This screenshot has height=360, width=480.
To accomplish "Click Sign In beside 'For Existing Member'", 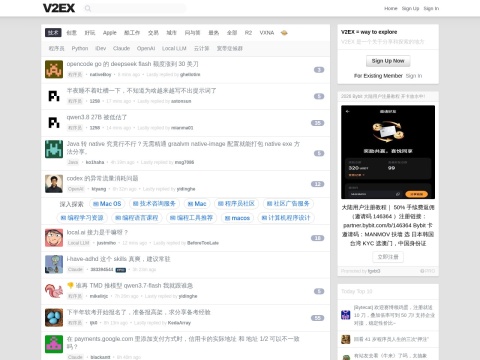I will 414,76.
